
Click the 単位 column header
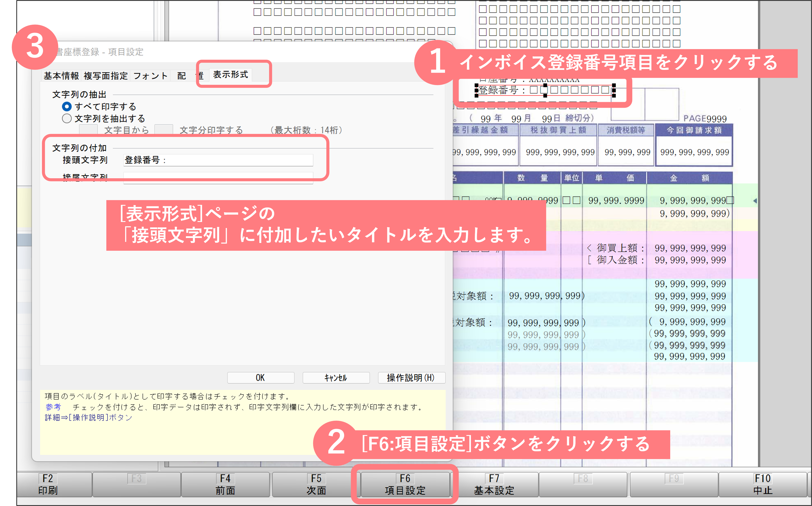tap(572, 178)
